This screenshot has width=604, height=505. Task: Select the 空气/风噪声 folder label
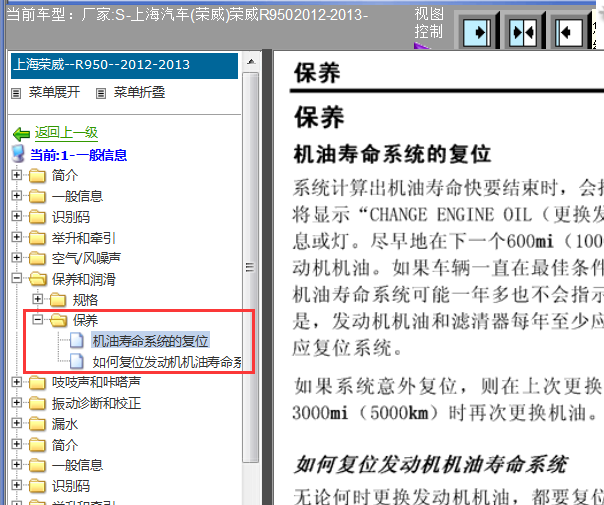86,258
